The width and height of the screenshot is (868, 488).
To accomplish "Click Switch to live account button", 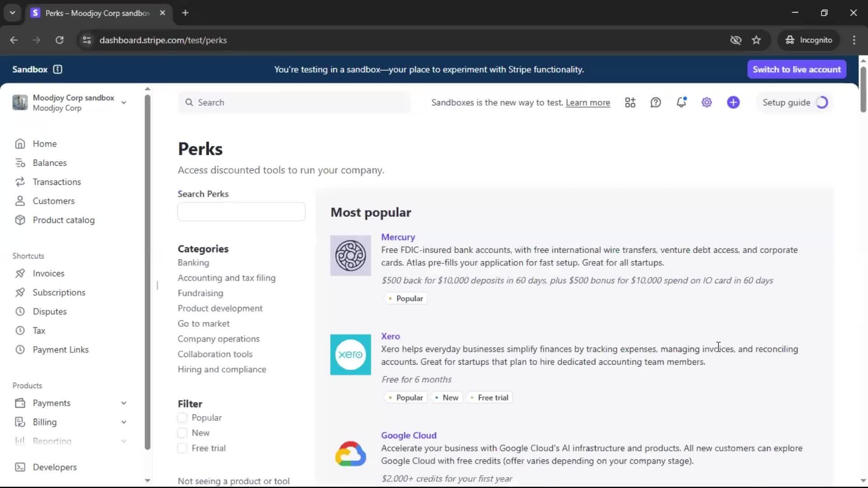I will [x=797, y=69].
